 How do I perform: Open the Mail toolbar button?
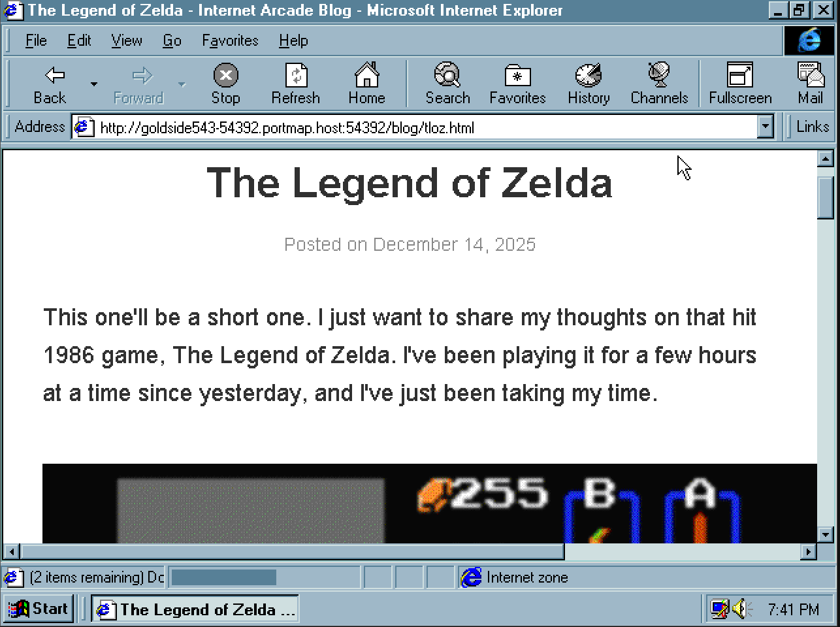coord(811,84)
